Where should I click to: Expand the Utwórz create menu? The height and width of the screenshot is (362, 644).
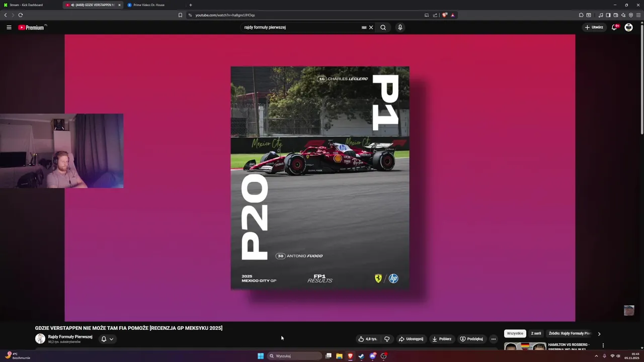(x=594, y=27)
